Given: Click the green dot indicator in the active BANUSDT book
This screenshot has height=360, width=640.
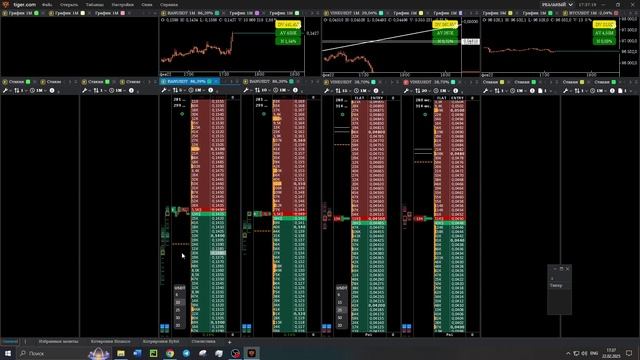Looking at the screenshot, I should (182, 114).
